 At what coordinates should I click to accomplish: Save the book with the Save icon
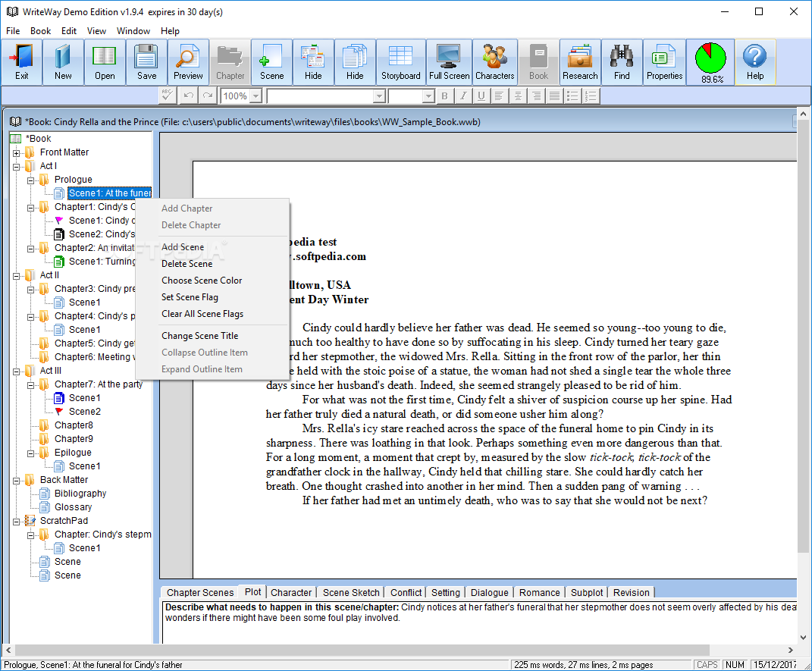[146, 62]
